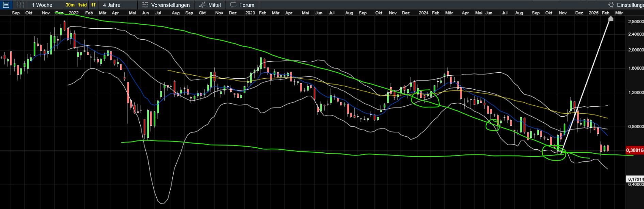Open the 4 Jahre time range dropdown
644x209 pixels.
pyautogui.click(x=112, y=5)
